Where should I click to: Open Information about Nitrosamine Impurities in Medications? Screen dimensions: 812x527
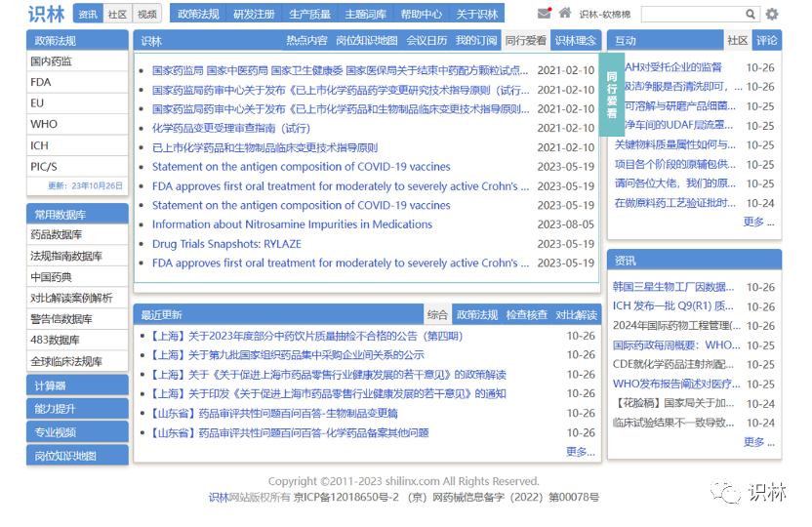pyautogui.click(x=292, y=224)
